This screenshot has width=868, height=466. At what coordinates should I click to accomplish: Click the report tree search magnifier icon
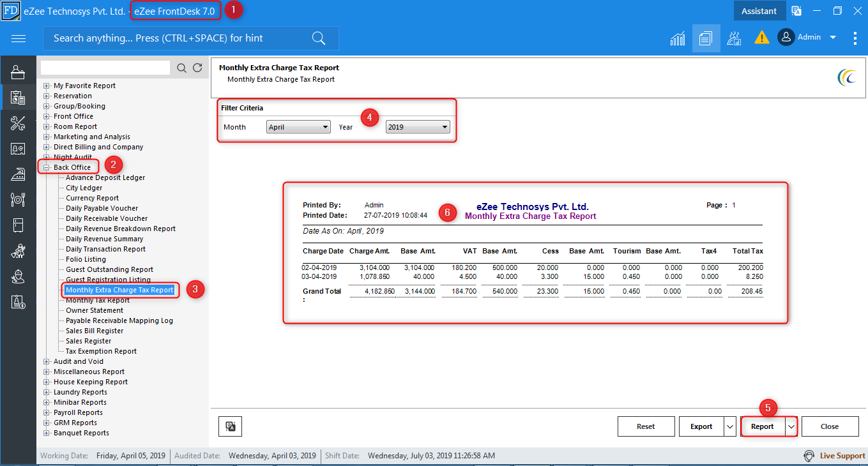coord(181,68)
